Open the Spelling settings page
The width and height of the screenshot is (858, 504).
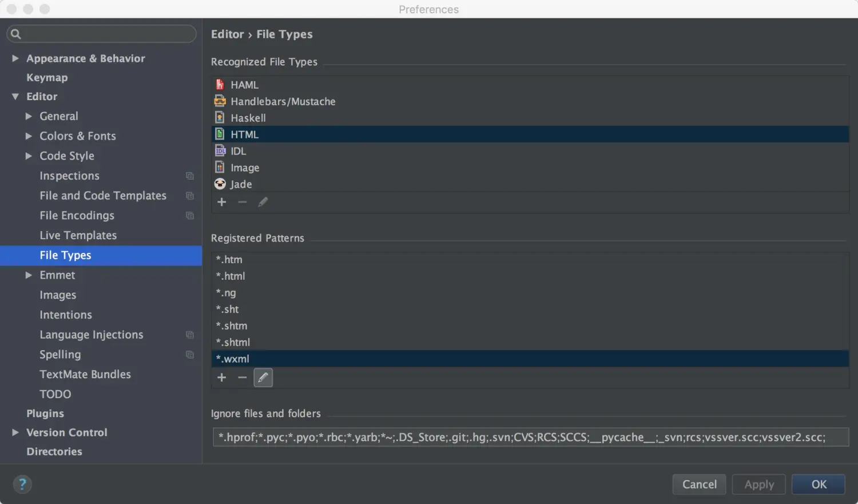tap(60, 355)
